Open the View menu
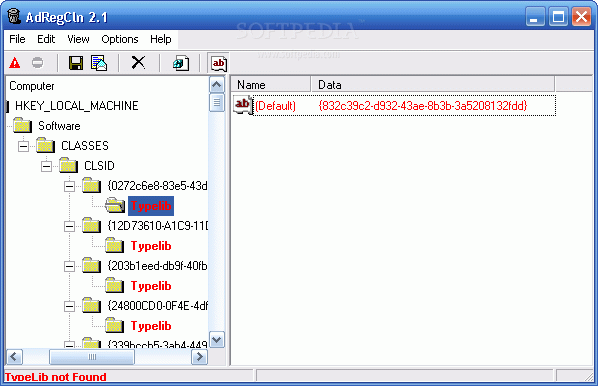 78,39
